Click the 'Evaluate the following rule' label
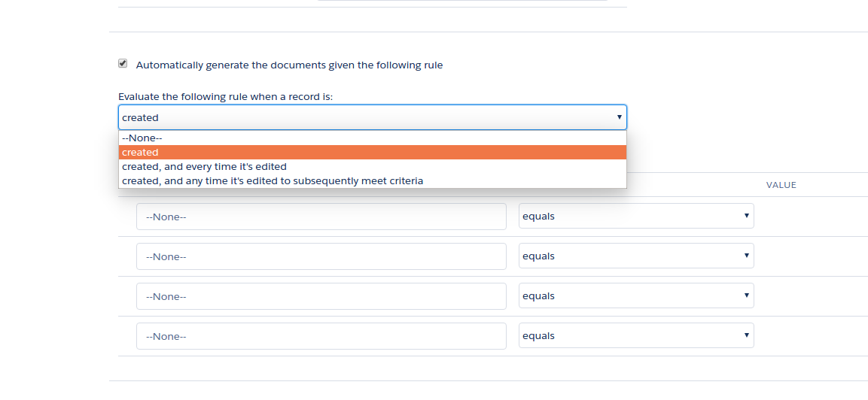The width and height of the screenshot is (868, 400). pos(225,97)
